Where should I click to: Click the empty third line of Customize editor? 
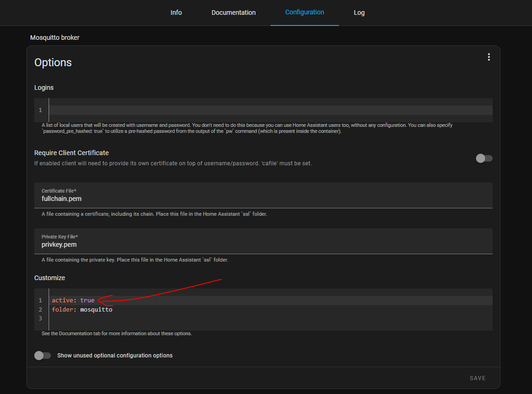(x=270, y=319)
